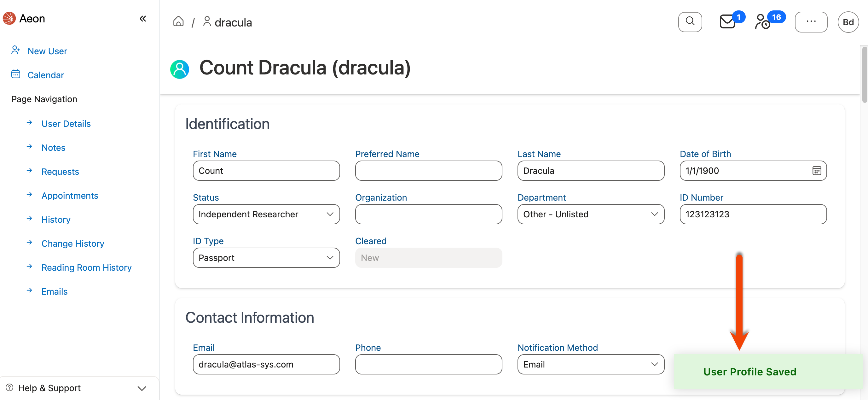
Task: Click the Home breadcrumb icon
Action: tap(178, 22)
